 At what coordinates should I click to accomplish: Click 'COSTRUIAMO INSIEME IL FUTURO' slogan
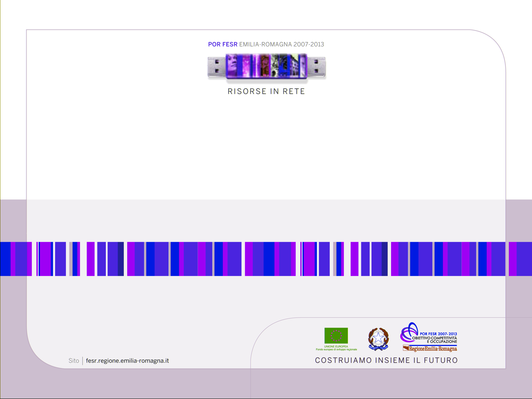tap(386, 360)
